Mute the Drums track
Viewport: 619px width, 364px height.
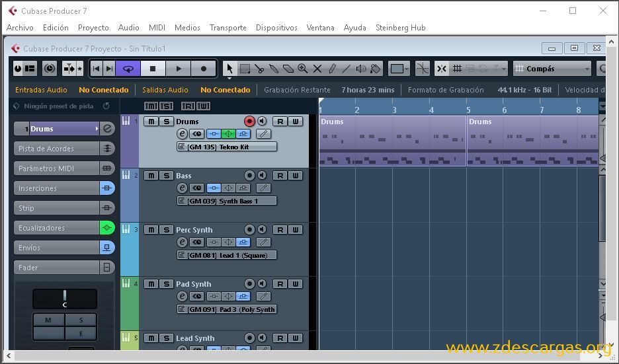[x=151, y=121]
